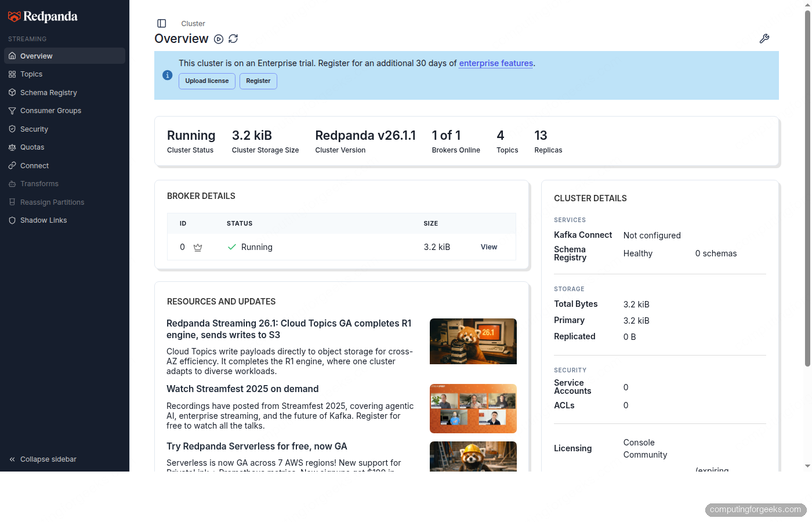Click the Schema Registry icon in the sidebar
The width and height of the screenshot is (812, 522).
coord(11,92)
